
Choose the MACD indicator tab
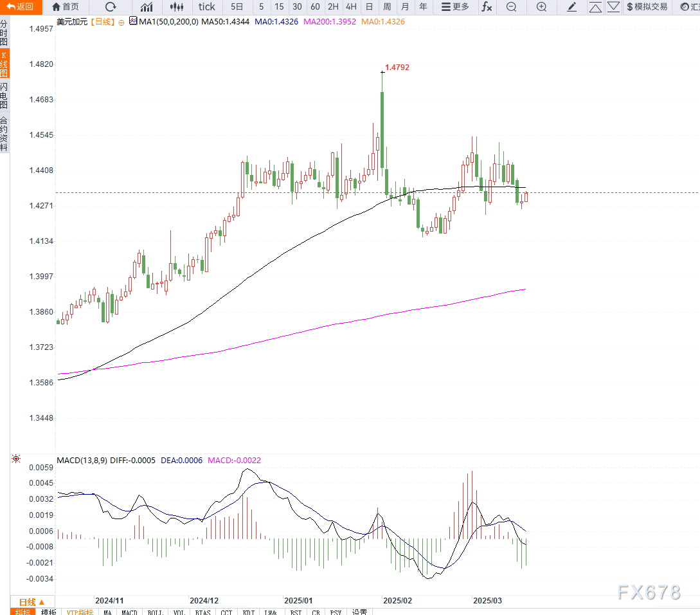(x=129, y=612)
